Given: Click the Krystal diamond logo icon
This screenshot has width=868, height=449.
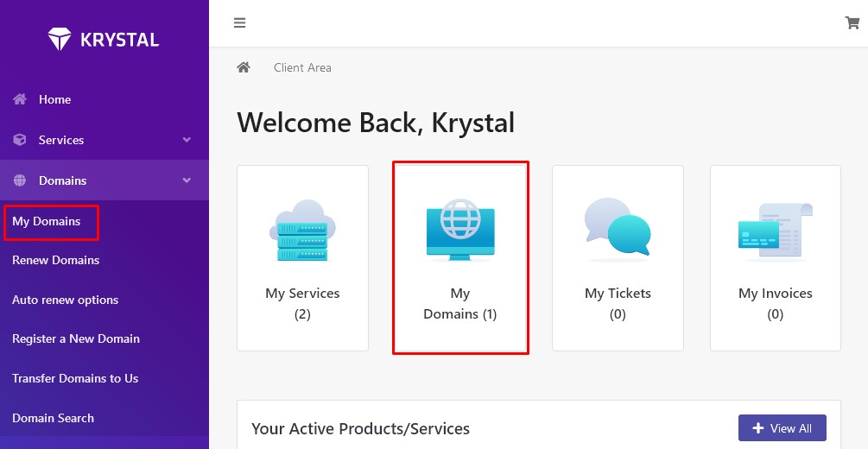Looking at the screenshot, I should point(60,40).
